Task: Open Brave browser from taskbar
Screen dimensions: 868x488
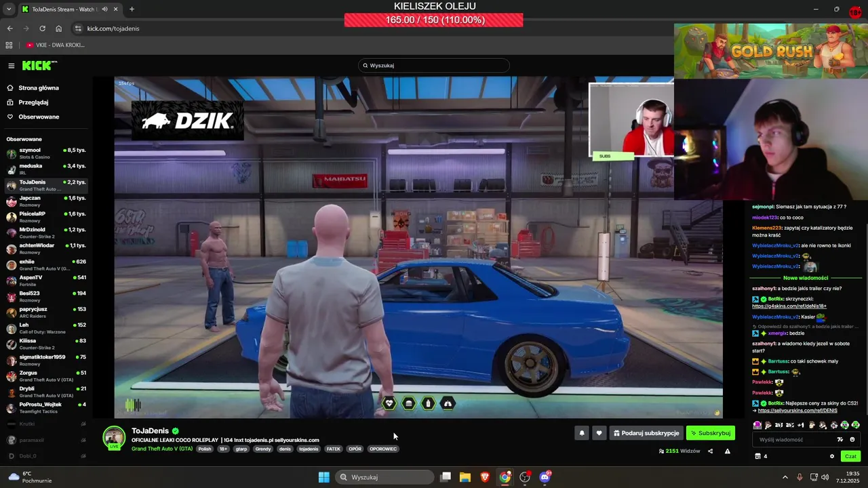Action: [485, 477]
